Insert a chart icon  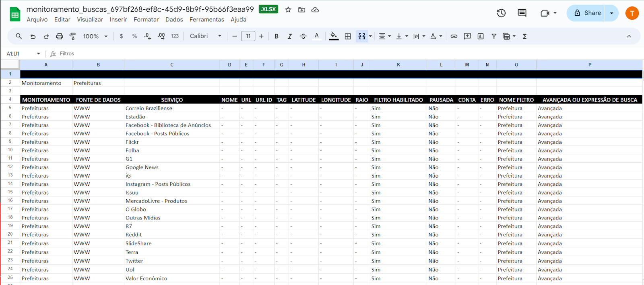pos(481,36)
